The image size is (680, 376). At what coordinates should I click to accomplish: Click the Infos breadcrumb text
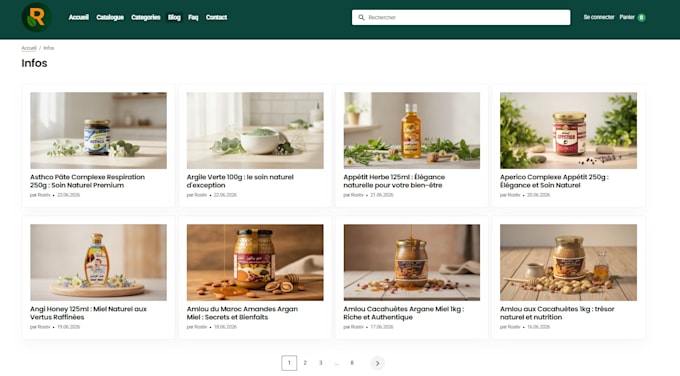tap(49, 48)
